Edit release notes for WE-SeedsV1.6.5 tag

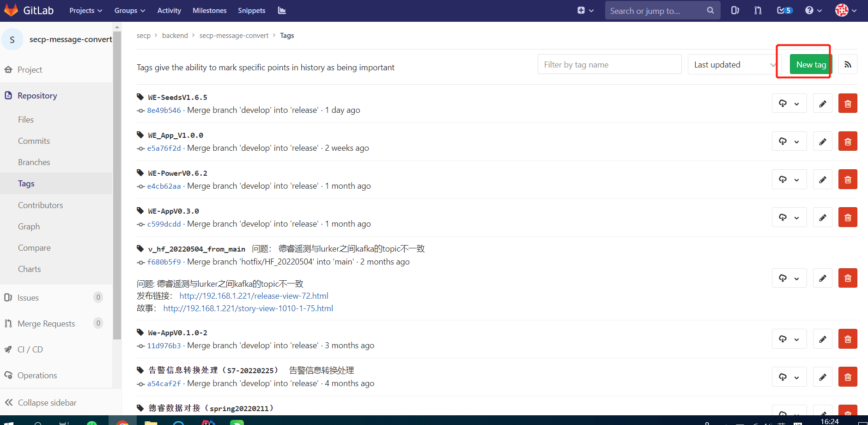tap(823, 104)
